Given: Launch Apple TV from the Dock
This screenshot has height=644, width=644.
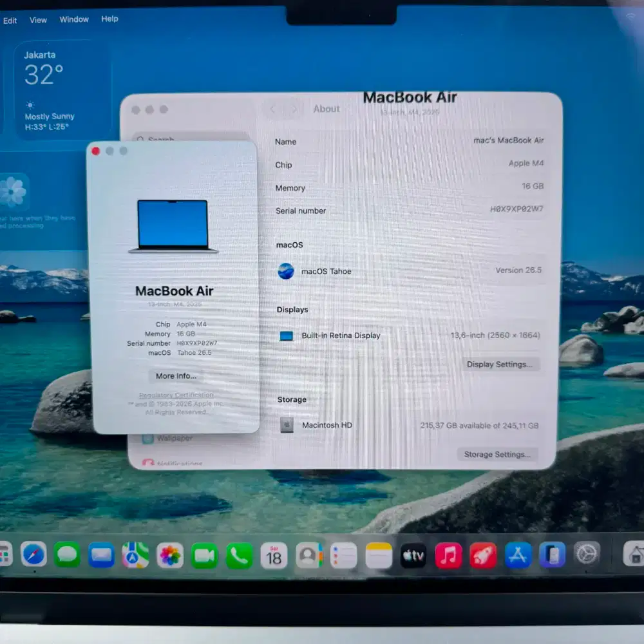Looking at the screenshot, I should point(413,556).
